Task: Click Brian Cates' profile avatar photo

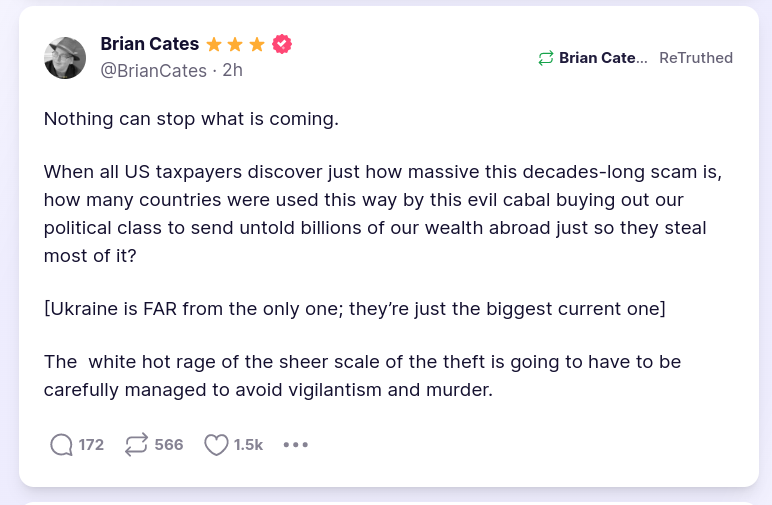Action: coord(65,58)
